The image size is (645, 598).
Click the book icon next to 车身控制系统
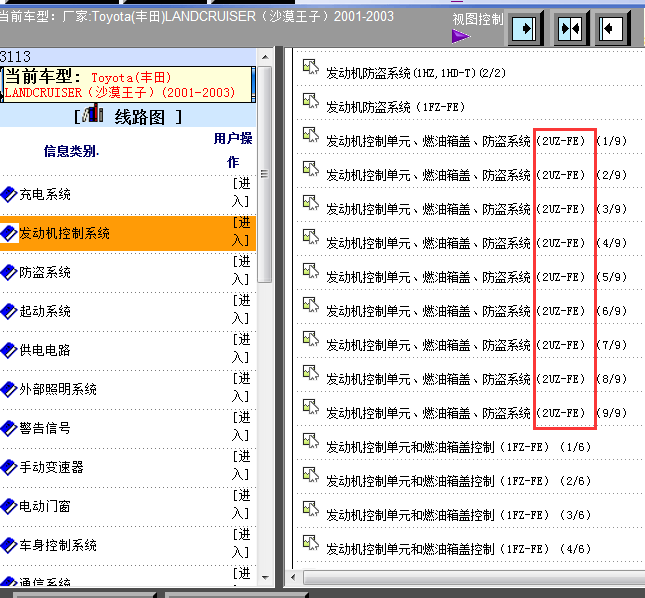tap(9, 545)
